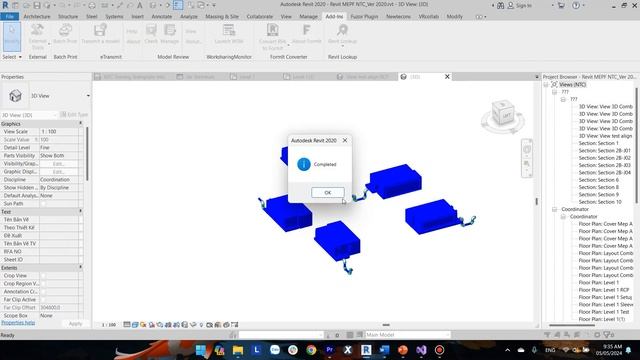Click the Revit application logo button
The image size is (640, 360).
point(5,5)
